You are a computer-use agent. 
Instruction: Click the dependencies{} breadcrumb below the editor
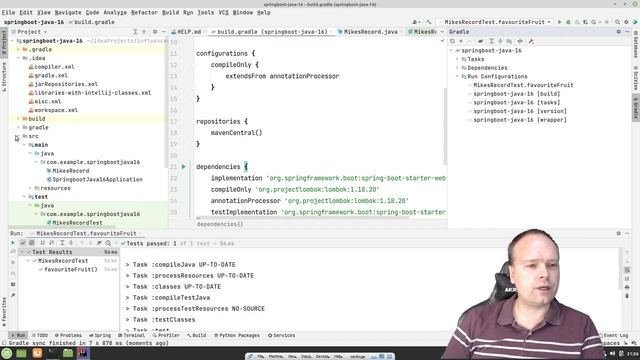pyautogui.click(x=220, y=224)
